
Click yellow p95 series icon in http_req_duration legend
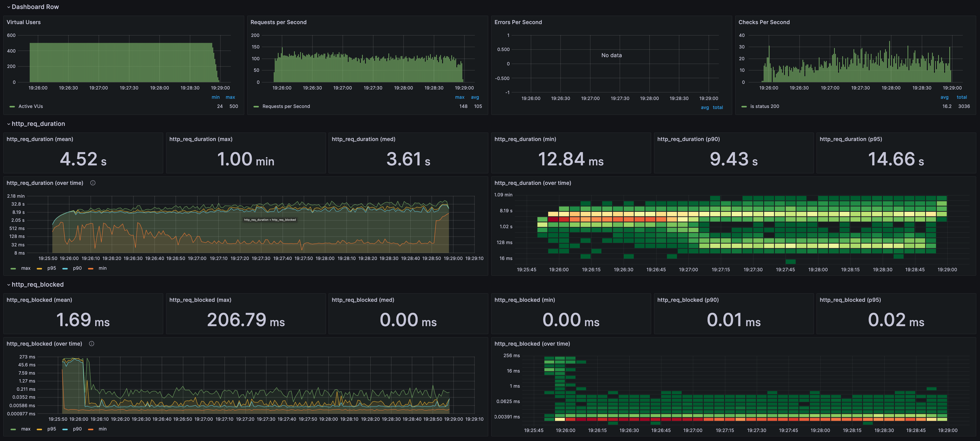(x=40, y=268)
